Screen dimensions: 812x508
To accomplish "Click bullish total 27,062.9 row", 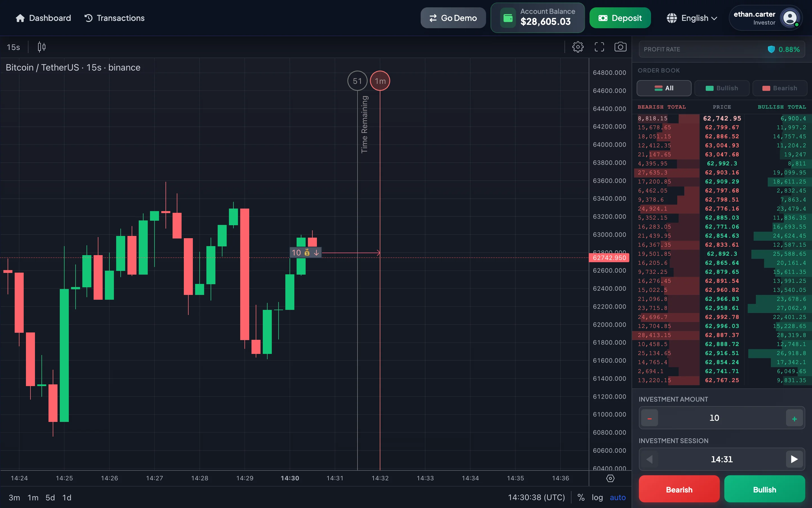I will [x=791, y=308].
